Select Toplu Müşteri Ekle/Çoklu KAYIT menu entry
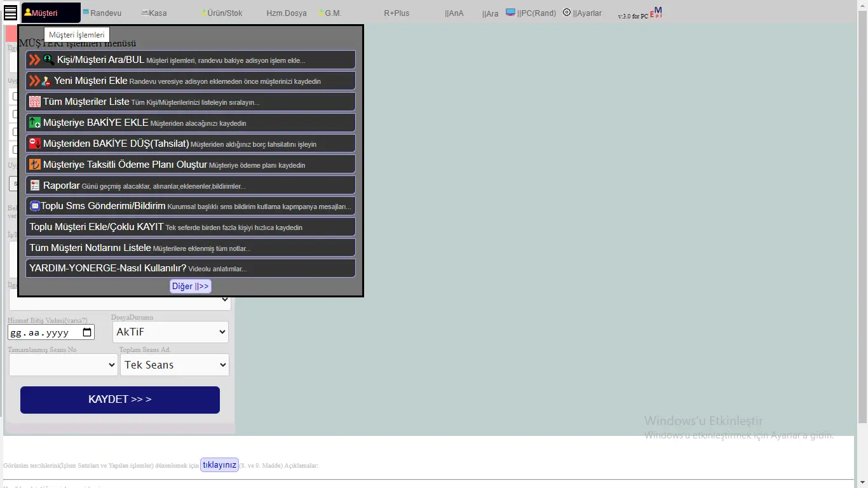Image resolution: width=868 pixels, height=488 pixels. [96, 227]
